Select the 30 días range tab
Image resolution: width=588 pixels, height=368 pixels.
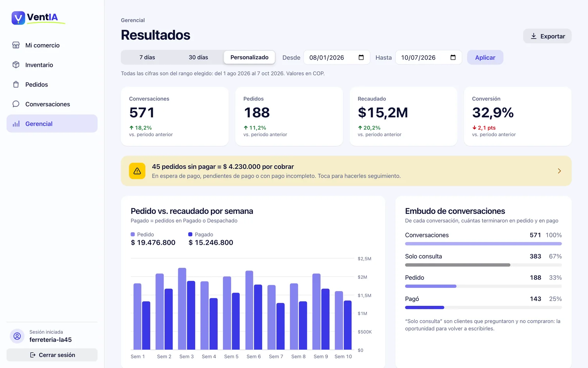click(x=198, y=57)
